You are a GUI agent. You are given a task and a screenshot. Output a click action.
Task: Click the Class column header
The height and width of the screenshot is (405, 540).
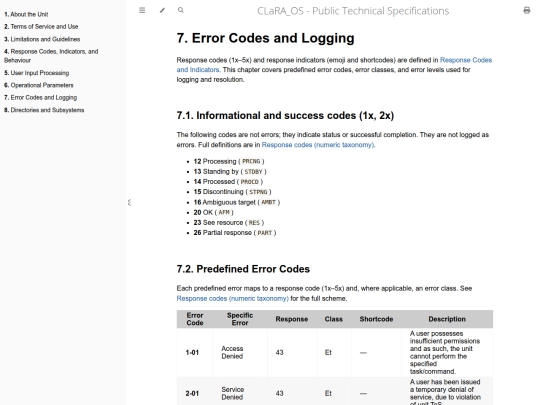[333, 319]
